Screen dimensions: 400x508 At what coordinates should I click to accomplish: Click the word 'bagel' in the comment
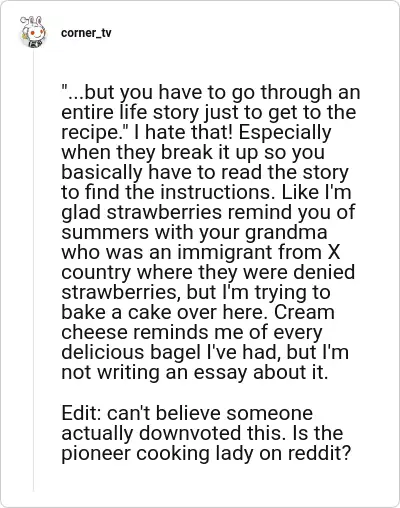pos(175,352)
